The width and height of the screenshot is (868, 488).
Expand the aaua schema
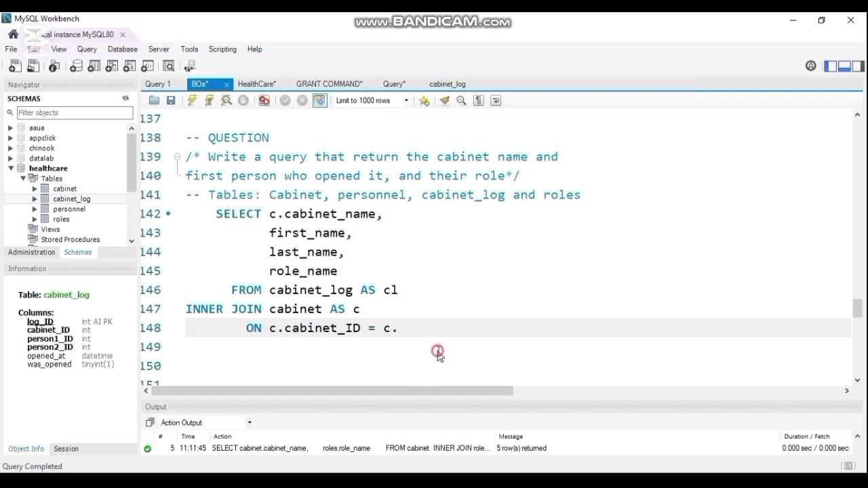[10, 127]
